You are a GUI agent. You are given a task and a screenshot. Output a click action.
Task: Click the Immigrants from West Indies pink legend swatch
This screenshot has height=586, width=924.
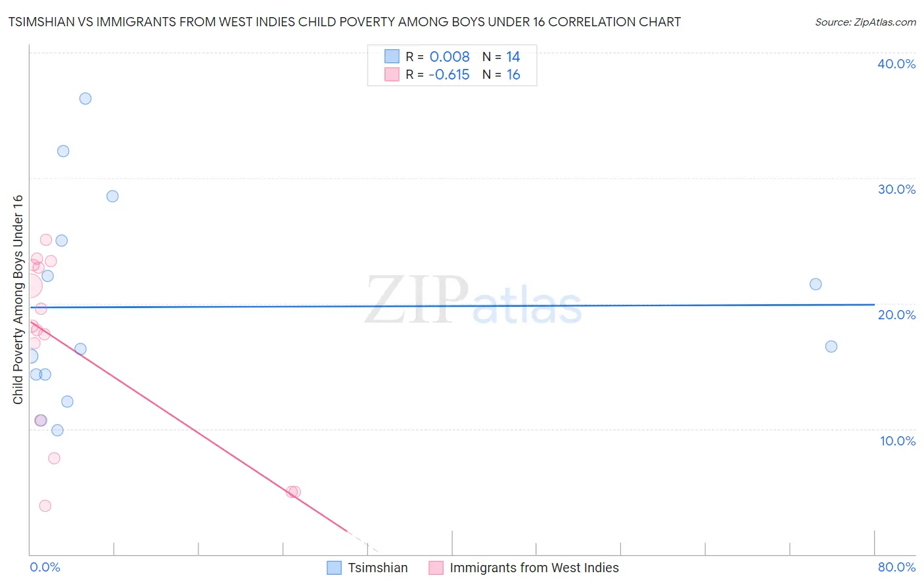pyautogui.click(x=436, y=568)
